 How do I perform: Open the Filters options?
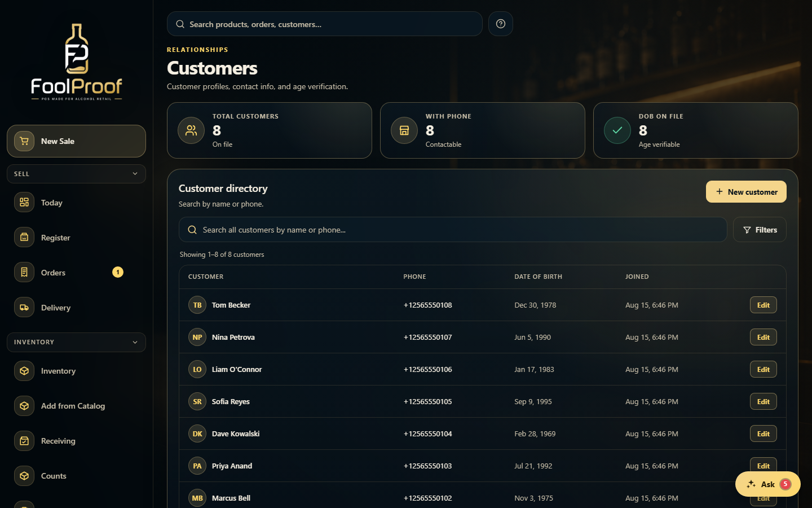click(x=760, y=230)
